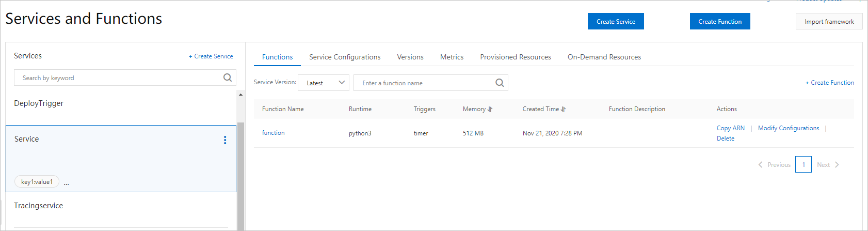Select the Service item in list
The image size is (868, 231).
pyautogui.click(x=121, y=159)
